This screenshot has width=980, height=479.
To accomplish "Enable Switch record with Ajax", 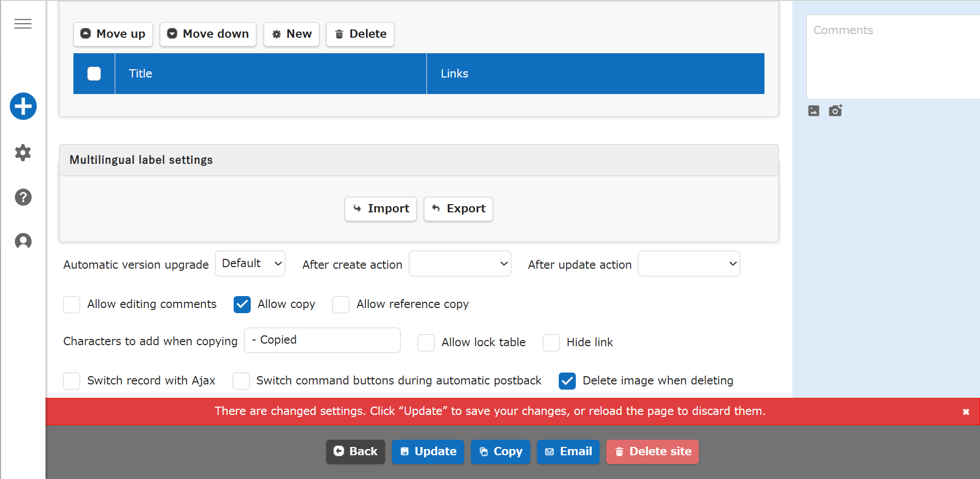I will click(71, 381).
